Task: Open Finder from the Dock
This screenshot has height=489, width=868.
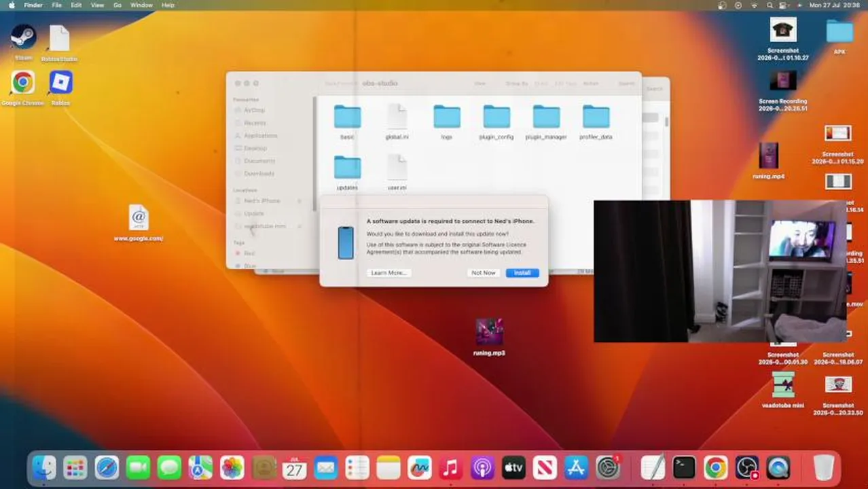Action: point(44,468)
